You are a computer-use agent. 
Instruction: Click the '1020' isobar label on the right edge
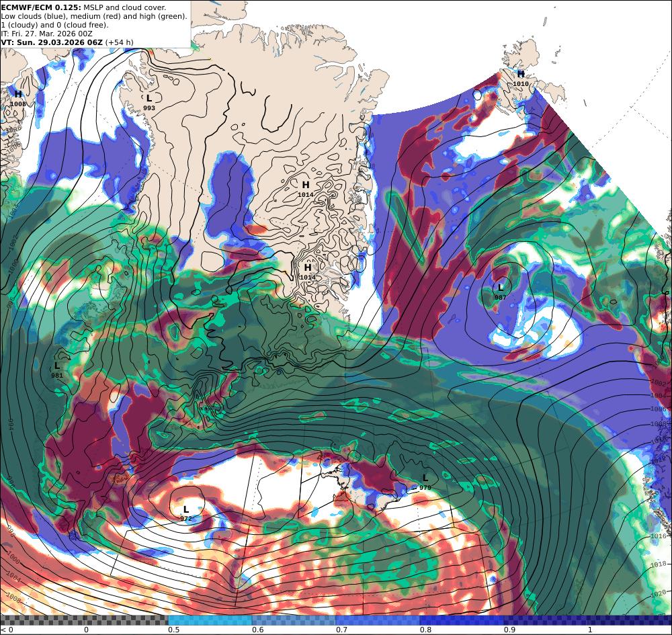point(659,593)
